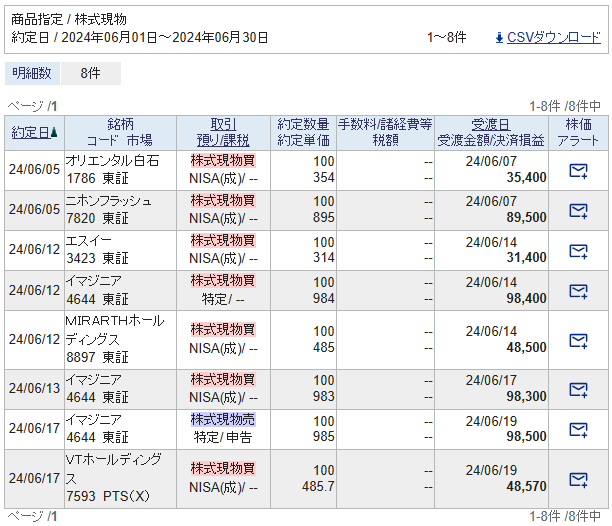Set price alert for ニホンフラッシュ row
This screenshot has width=612, height=526.
pos(578,211)
